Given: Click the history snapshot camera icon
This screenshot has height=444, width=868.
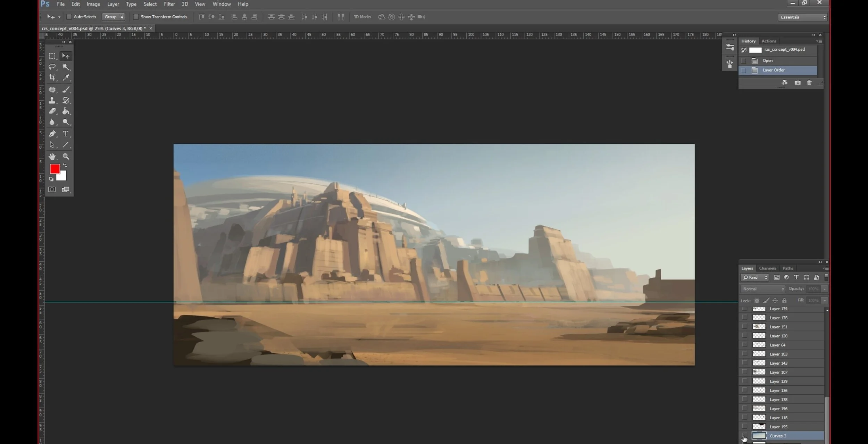Looking at the screenshot, I should (x=798, y=83).
